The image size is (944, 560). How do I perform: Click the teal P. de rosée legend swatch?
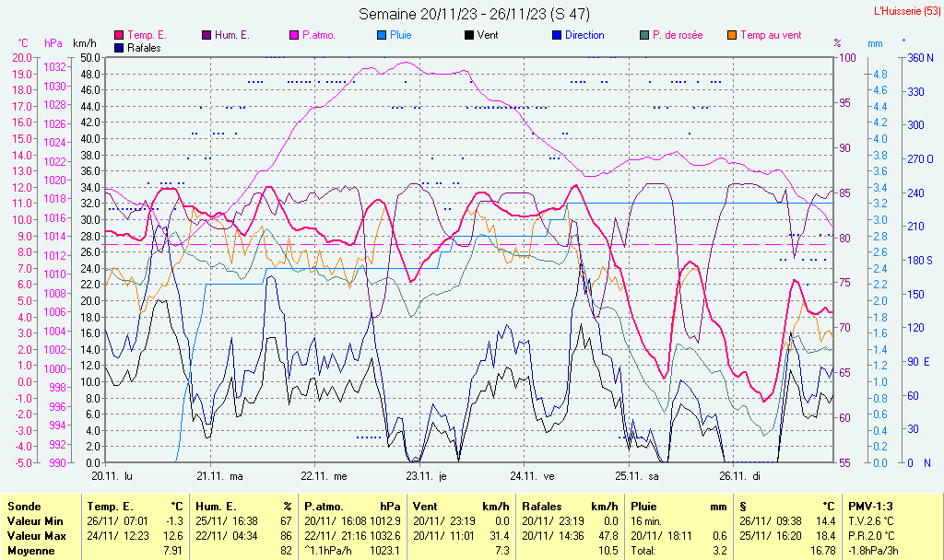[x=644, y=36]
